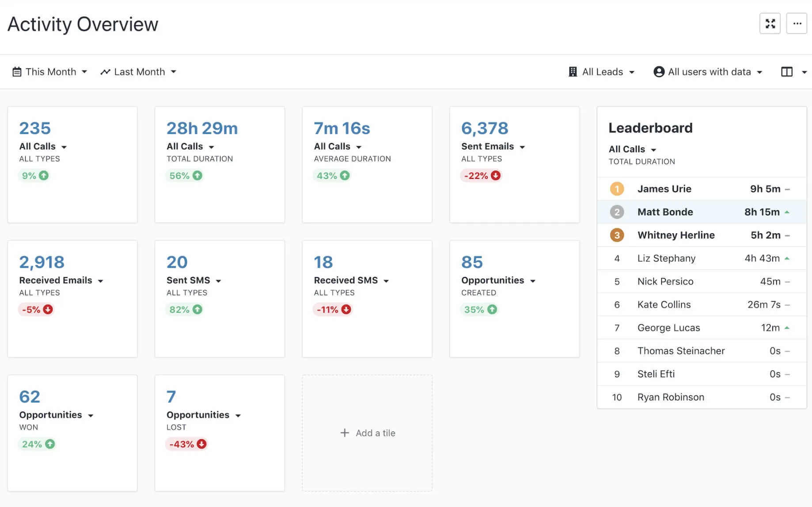Image resolution: width=812 pixels, height=507 pixels.
Task: Select Matt Bonde in the leaderboard
Action: (665, 212)
